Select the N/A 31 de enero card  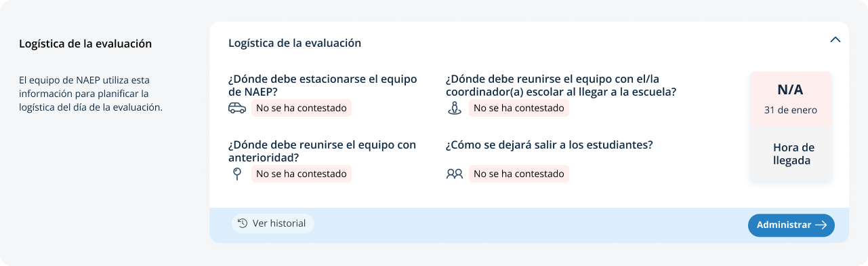point(791,98)
